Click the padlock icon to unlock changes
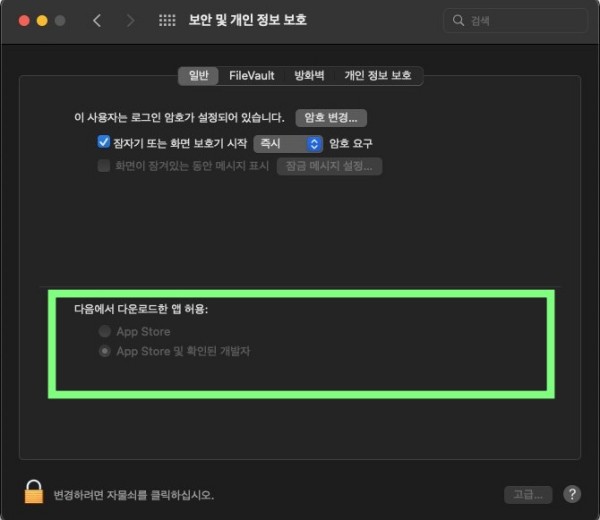 tap(34, 492)
